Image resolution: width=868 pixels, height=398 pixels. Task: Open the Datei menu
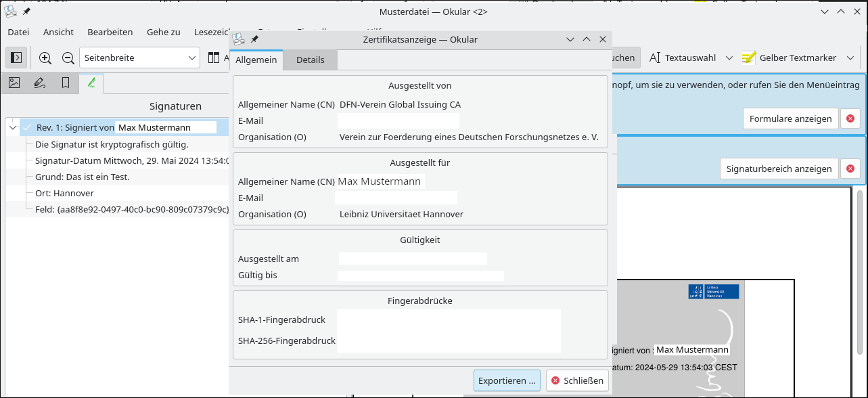pyautogui.click(x=18, y=32)
